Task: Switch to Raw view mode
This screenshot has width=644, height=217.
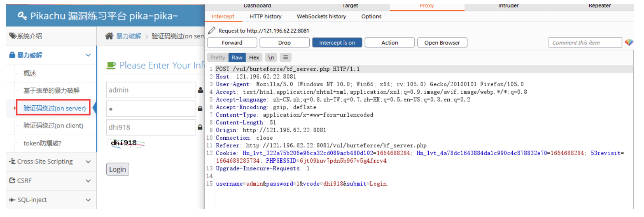Action: tap(237, 57)
